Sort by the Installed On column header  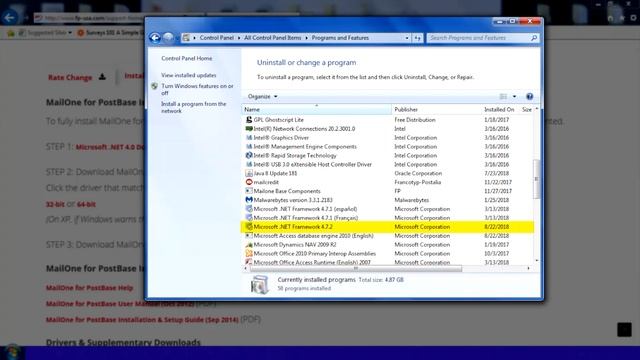click(x=500, y=109)
